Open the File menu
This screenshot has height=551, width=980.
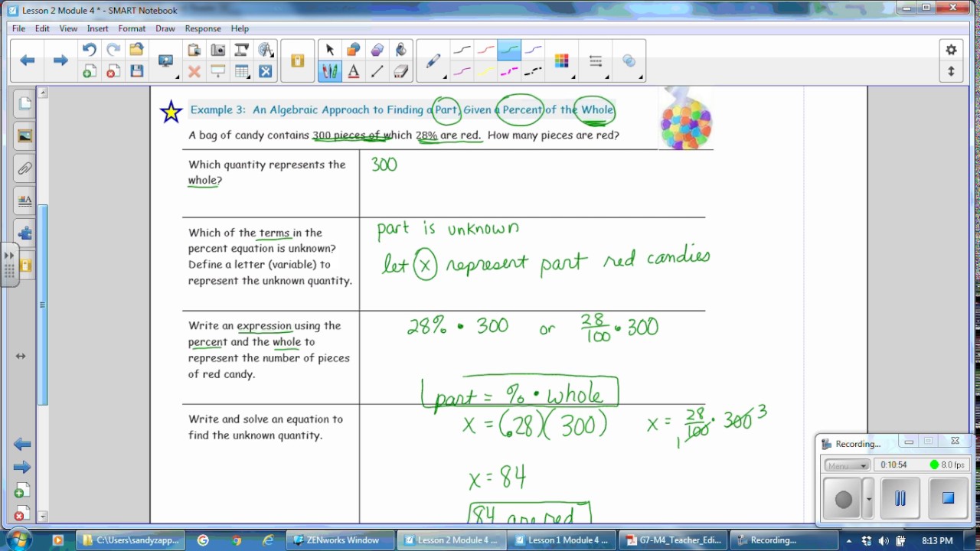18,28
